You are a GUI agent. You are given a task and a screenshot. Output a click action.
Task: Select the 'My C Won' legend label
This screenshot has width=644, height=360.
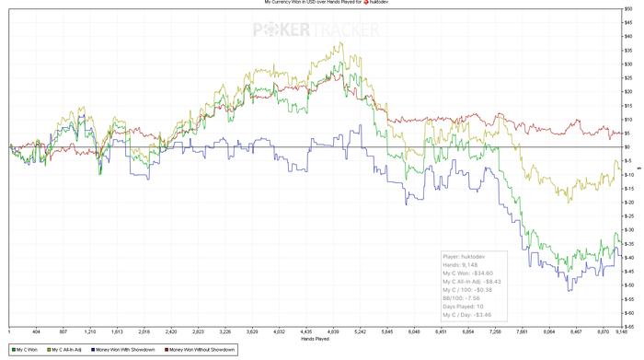tap(27, 350)
